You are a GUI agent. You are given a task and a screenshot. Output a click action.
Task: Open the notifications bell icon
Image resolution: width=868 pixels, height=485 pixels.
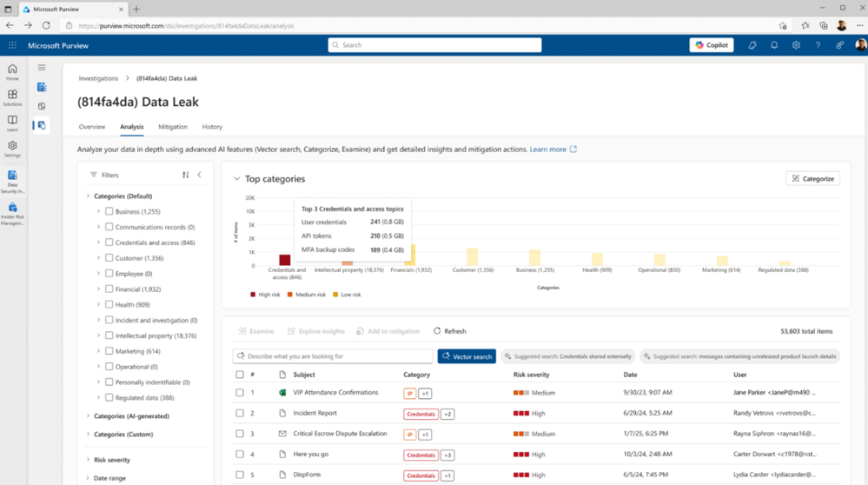774,45
